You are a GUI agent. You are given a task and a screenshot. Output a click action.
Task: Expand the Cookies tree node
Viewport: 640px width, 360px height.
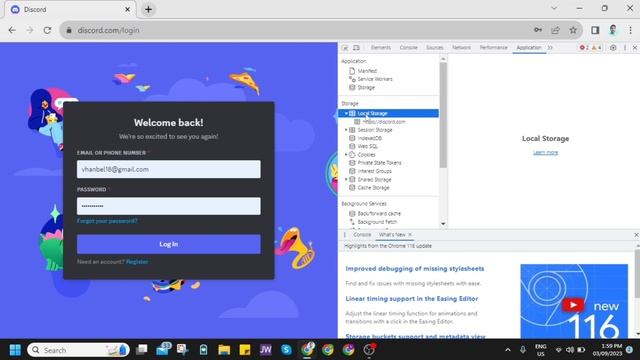(x=346, y=155)
